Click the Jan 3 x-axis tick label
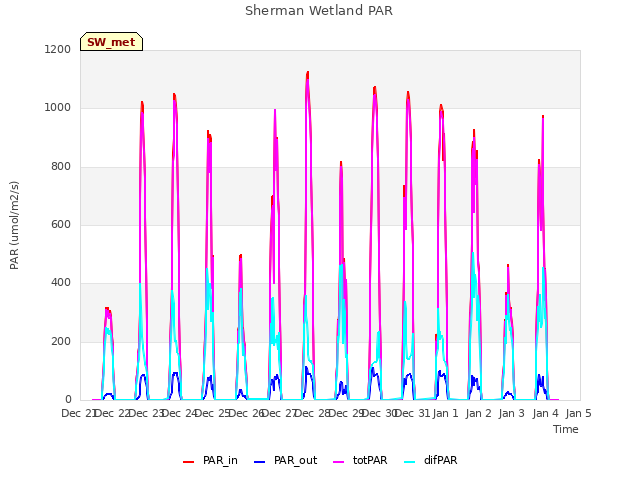The width and height of the screenshot is (640, 480). tap(511, 413)
